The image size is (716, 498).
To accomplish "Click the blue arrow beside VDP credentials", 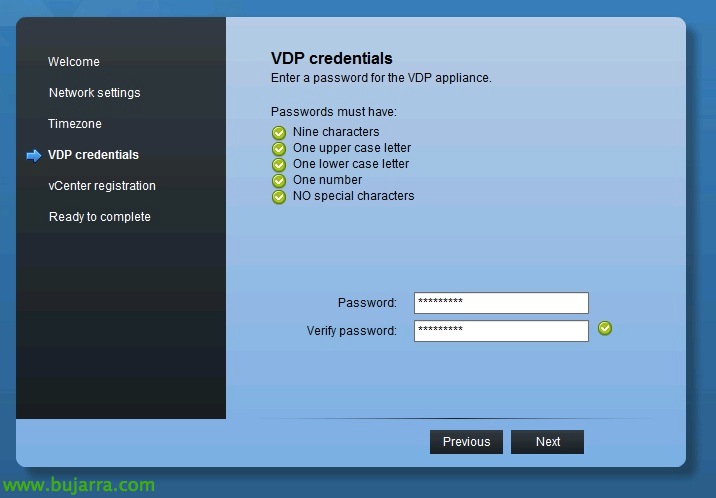I will click(x=34, y=156).
